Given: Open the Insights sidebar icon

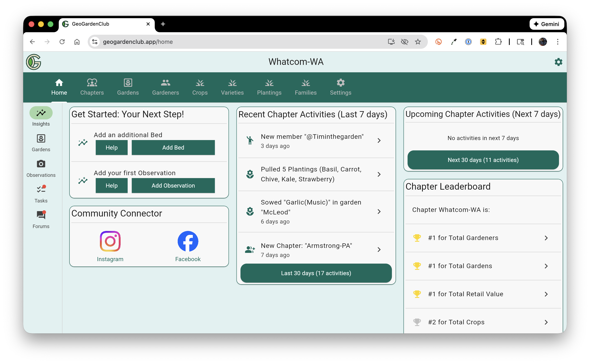Looking at the screenshot, I should tap(41, 113).
